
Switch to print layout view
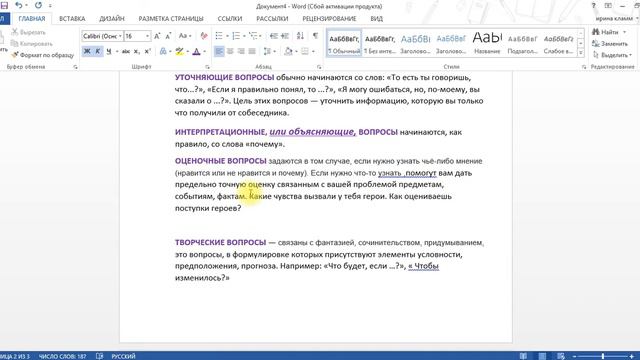(x=542, y=356)
